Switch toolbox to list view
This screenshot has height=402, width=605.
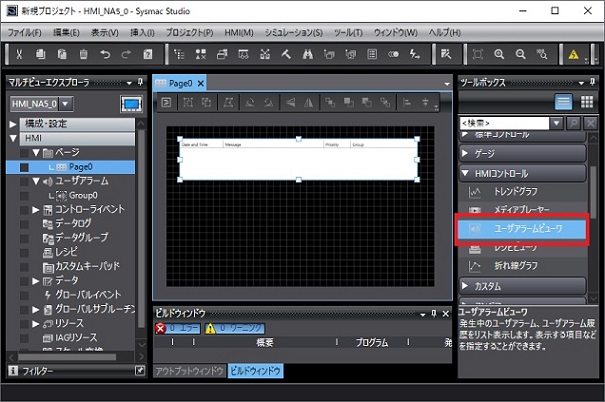[563, 102]
